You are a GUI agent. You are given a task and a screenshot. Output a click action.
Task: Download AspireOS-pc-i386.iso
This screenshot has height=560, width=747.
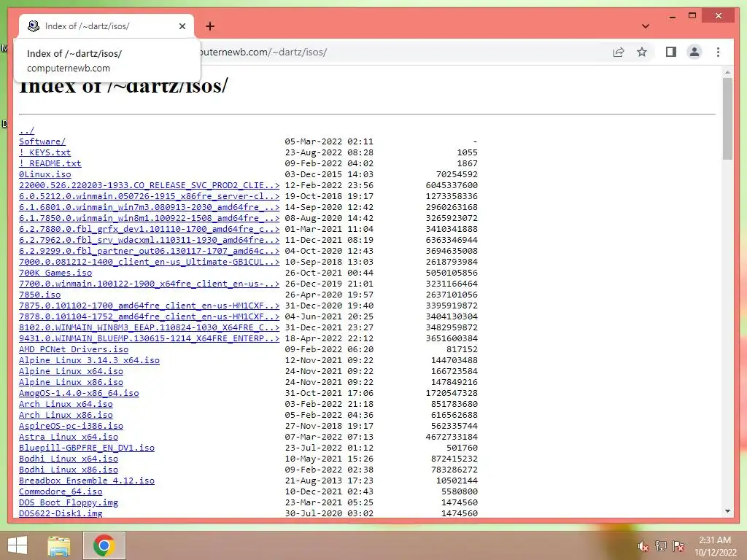point(71,426)
